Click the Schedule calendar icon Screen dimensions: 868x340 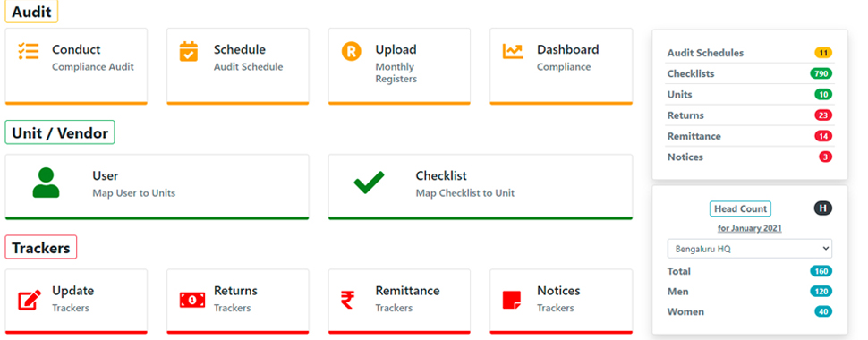pyautogui.click(x=189, y=51)
